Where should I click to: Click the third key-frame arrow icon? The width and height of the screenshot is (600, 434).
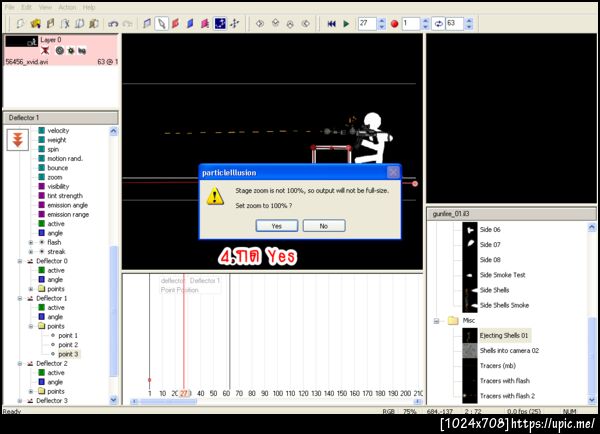click(290, 24)
